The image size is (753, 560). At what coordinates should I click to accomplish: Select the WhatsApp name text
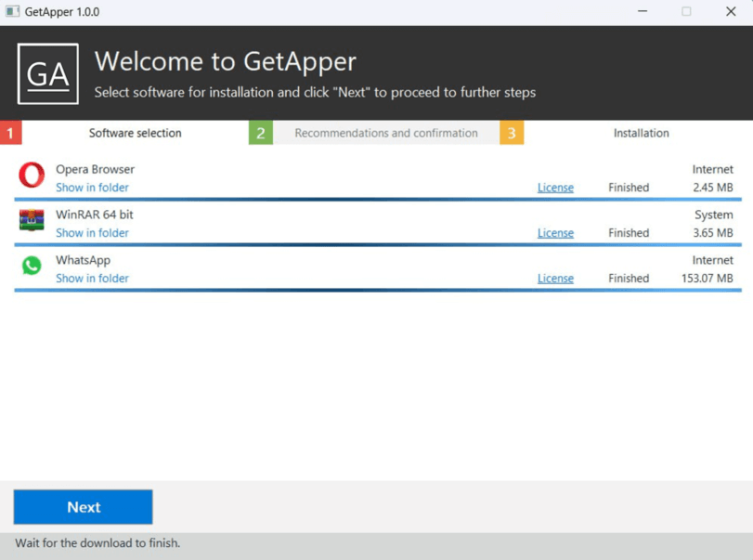point(83,260)
